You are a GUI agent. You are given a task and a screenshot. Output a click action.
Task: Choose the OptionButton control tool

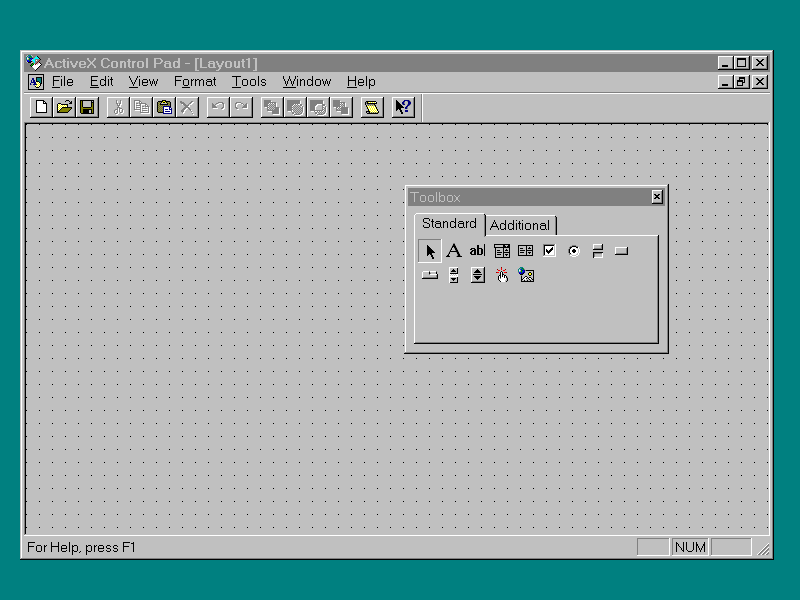(573, 251)
